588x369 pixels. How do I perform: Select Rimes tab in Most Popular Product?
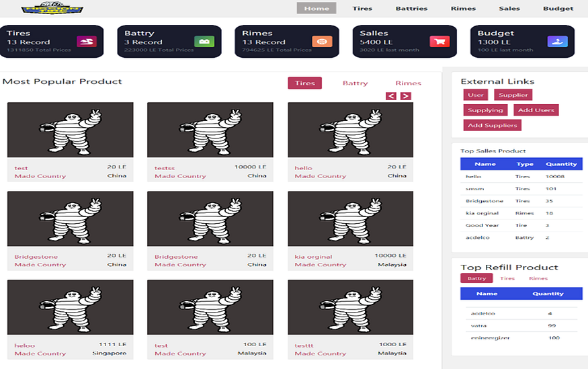408,83
